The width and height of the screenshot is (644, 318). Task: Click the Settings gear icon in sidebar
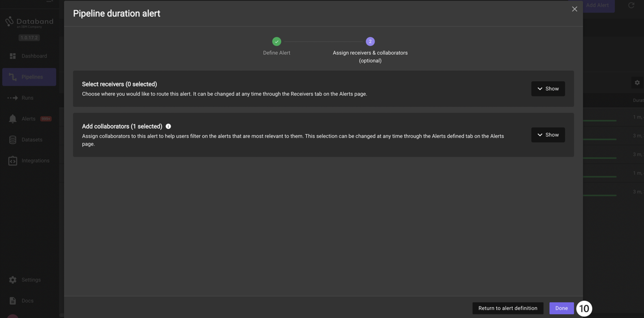click(x=13, y=280)
